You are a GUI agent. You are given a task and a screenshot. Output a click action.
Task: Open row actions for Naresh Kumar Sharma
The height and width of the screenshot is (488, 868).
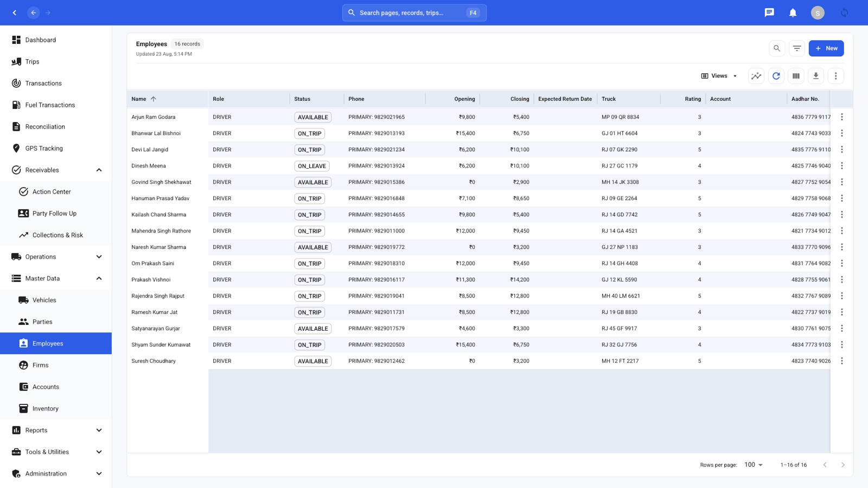point(841,247)
